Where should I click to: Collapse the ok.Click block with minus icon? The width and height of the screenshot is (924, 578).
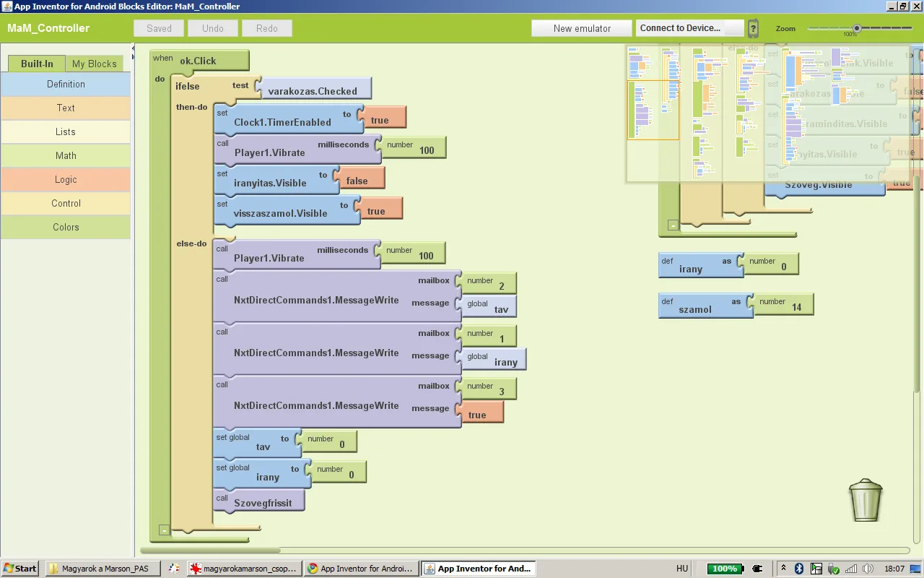[164, 530]
